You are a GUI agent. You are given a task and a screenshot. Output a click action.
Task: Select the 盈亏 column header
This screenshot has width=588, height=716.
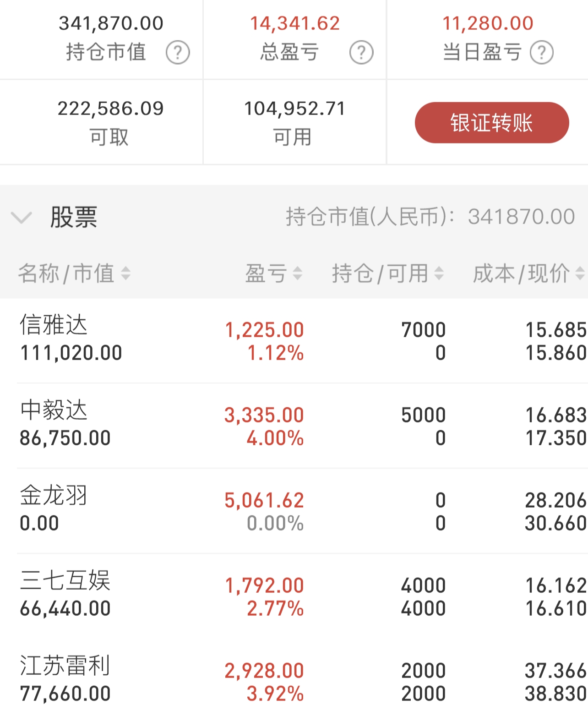tap(266, 273)
